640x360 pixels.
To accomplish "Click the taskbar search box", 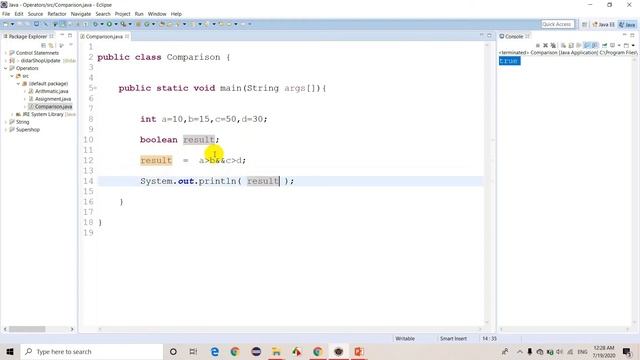I will coord(91,351).
